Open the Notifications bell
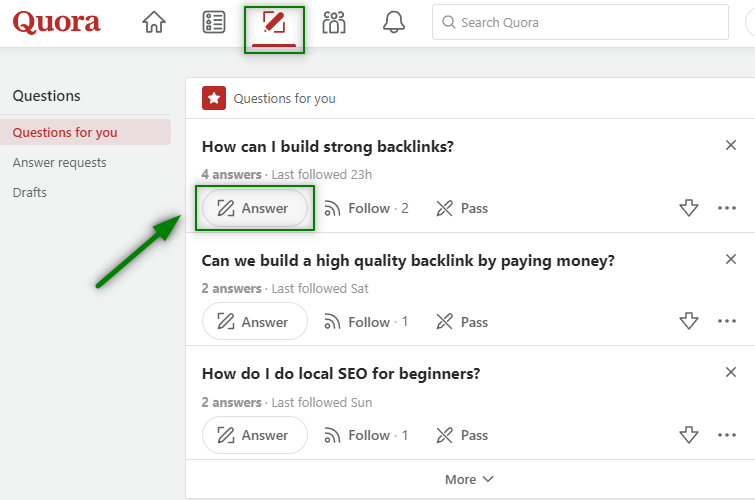The height and width of the screenshot is (500, 755). click(394, 23)
